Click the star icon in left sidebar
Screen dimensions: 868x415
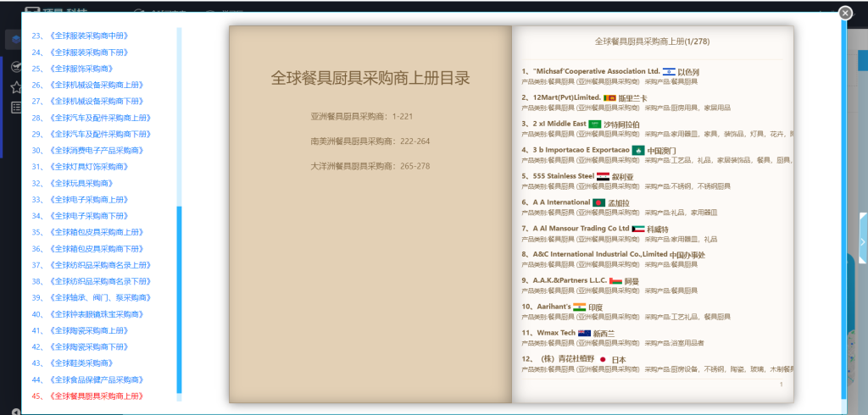[x=16, y=87]
